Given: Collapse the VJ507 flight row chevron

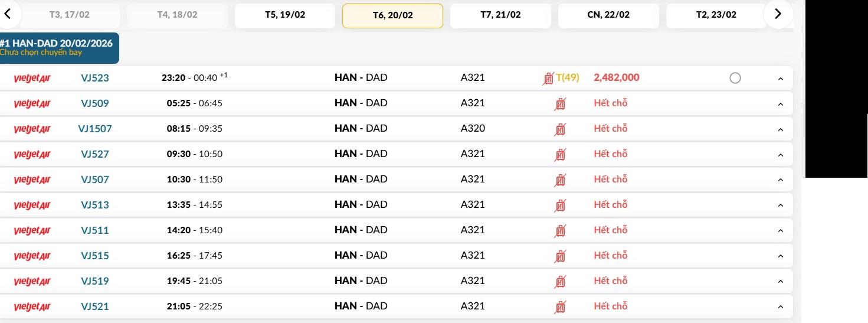Looking at the screenshot, I should click(781, 180).
